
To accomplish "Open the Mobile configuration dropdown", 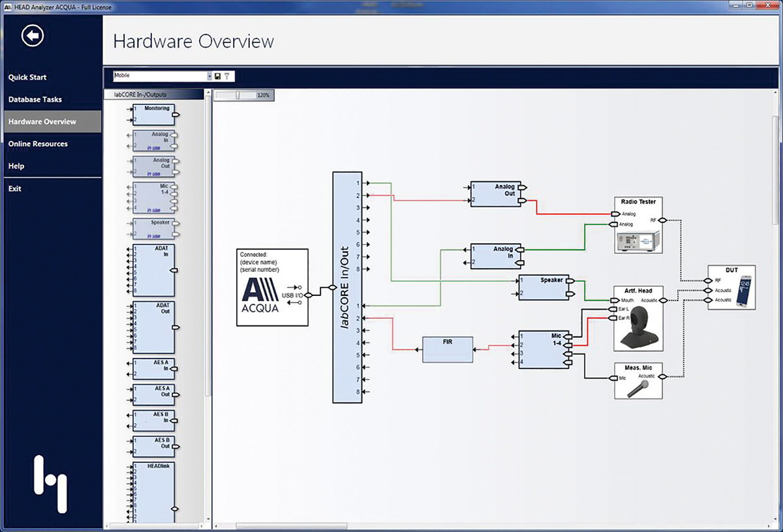I will 210,76.
